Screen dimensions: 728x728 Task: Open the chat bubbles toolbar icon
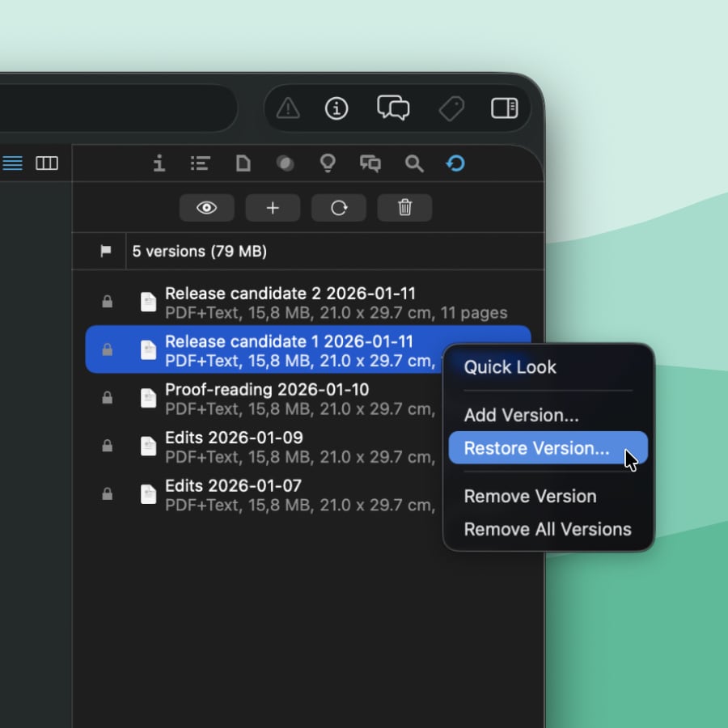coord(393,108)
